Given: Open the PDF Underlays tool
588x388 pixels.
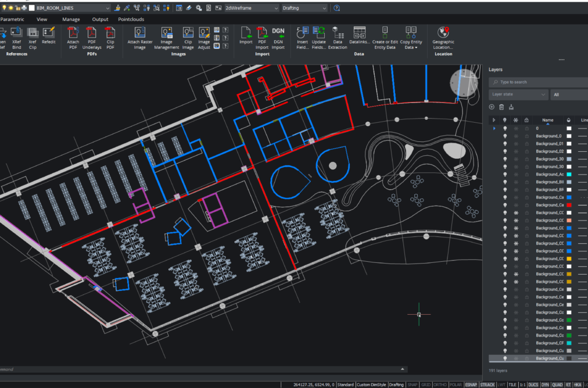Looking at the screenshot, I should (x=91, y=33).
